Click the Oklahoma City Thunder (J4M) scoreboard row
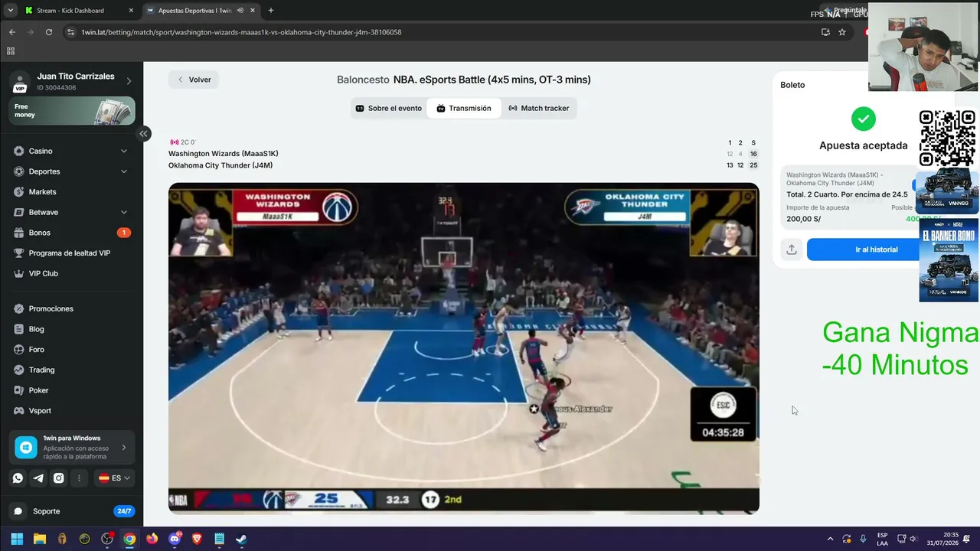 (462, 165)
